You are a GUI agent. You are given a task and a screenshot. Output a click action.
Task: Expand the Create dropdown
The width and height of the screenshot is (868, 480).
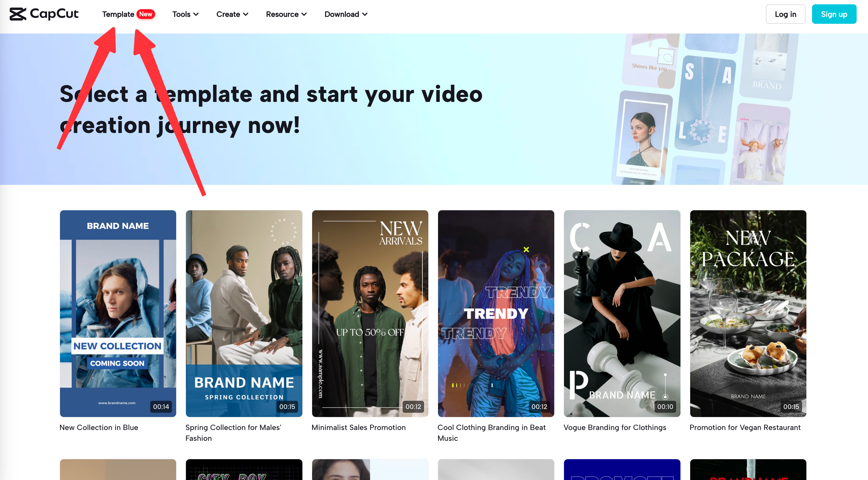click(232, 14)
